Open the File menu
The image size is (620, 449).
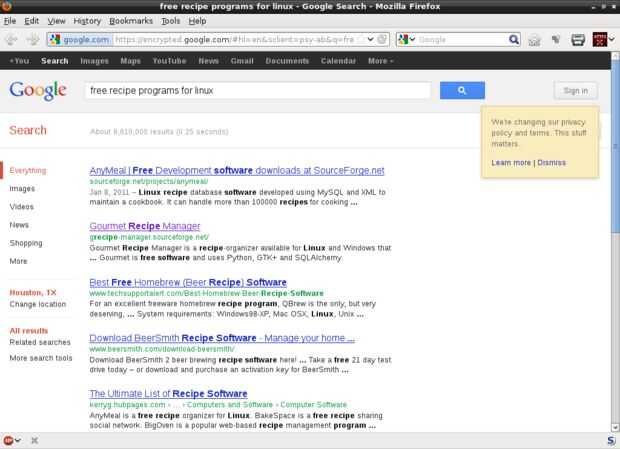pyautogui.click(x=10, y=21)
